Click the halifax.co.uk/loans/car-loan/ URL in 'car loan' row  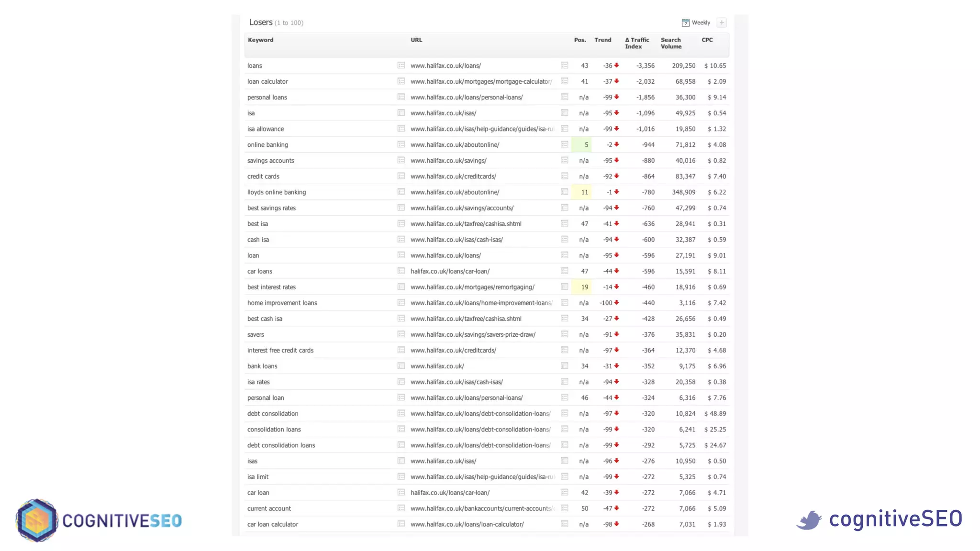(x=450, y=493)
